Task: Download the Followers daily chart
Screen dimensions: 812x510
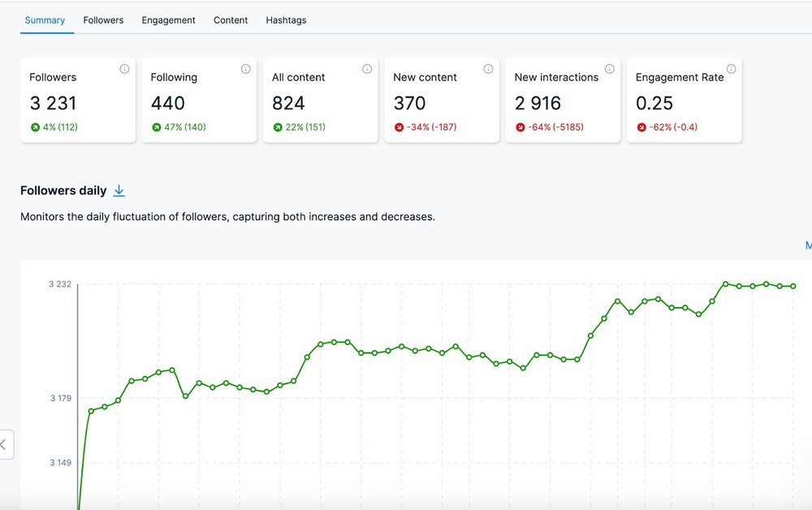Action: 119,191
